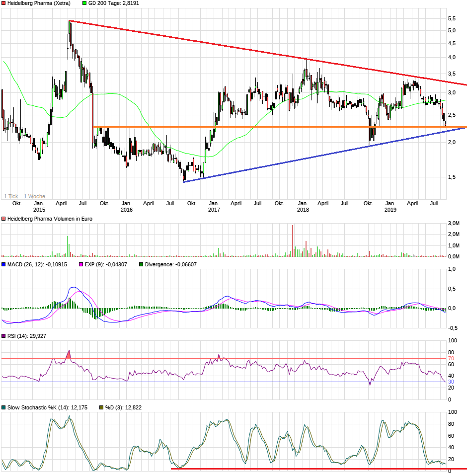Click green Divergence legend swatch

pyautogui.click(x=141, y=264)
